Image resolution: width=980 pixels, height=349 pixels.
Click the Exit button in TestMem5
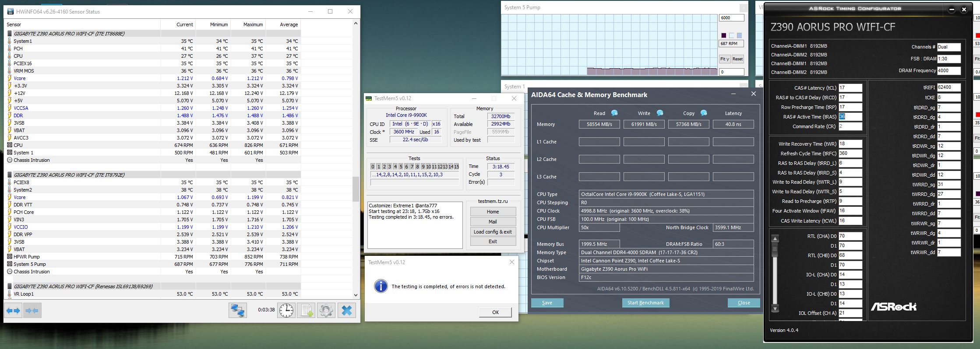[493, 241]
